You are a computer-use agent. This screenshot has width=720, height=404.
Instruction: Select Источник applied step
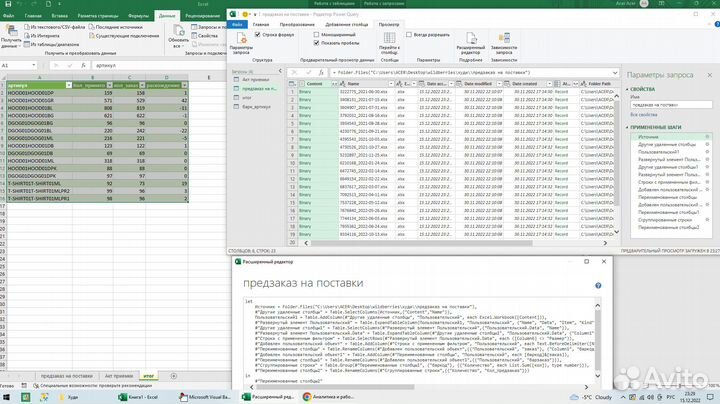pyautogui.click(x=648, y=137)
